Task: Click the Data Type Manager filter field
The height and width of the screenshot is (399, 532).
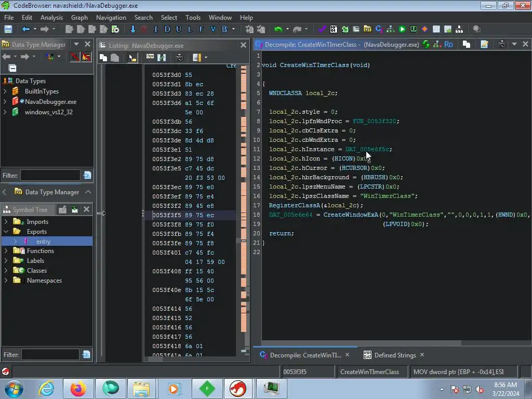Action: click(x=50, y=176)
